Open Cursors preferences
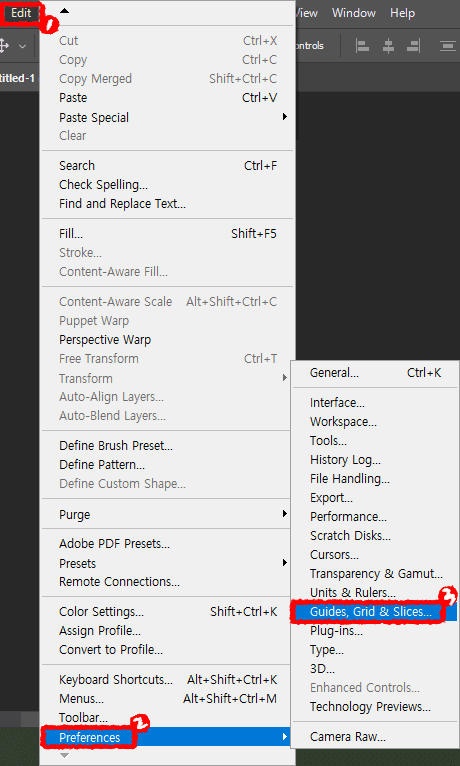 click(x=375, y=555)
